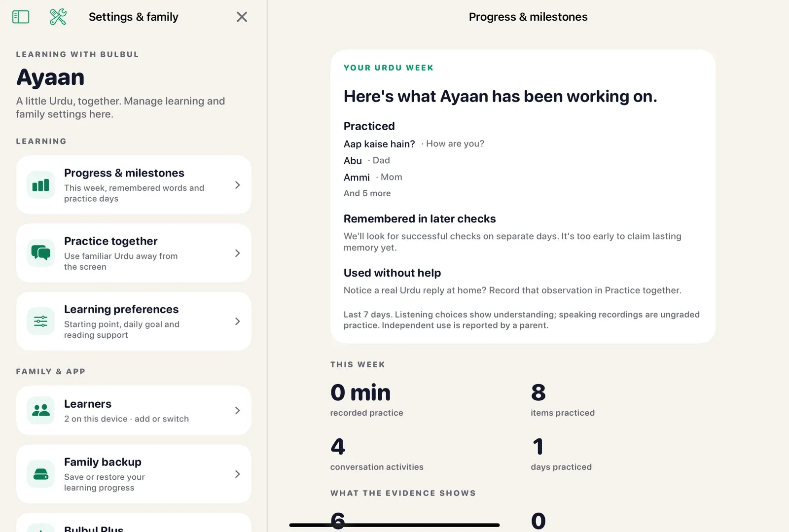Click 'Save or restore your learning progress' text

[105, 482]
